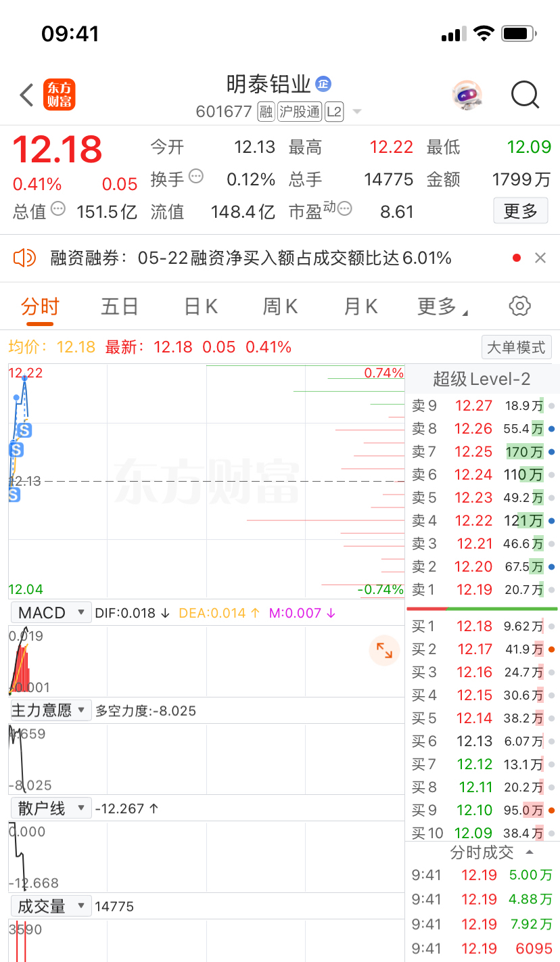Image resolution: width=560 pixels, height=962 pixels.
Task: Select the 买7 row at 12.12
Action: pyautogui.click(x=482, y=764)
